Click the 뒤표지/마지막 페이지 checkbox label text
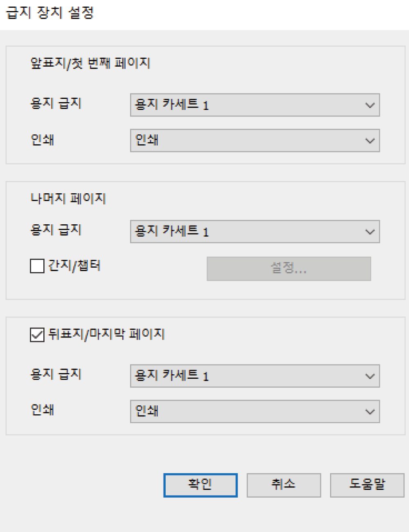The image size is (409, 532). [106, 334]
